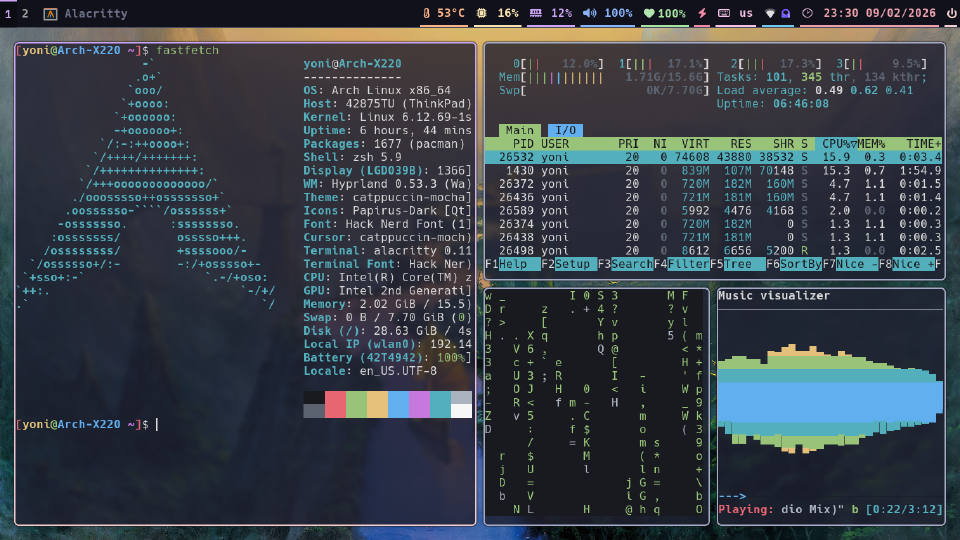Select htop process row PID 26532

point(713,157)
